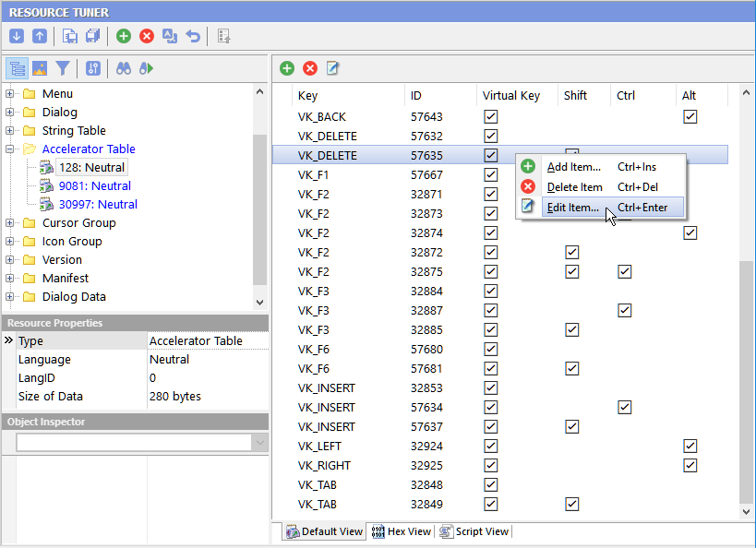This screenshot has width=756, height=548.
Task: Click the image preview icon next to tree view
Action: tap(39, 68)
